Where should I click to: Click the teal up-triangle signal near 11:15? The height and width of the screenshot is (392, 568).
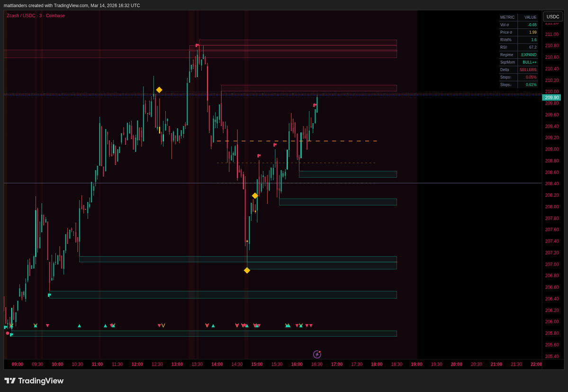(x=106, y=326)
